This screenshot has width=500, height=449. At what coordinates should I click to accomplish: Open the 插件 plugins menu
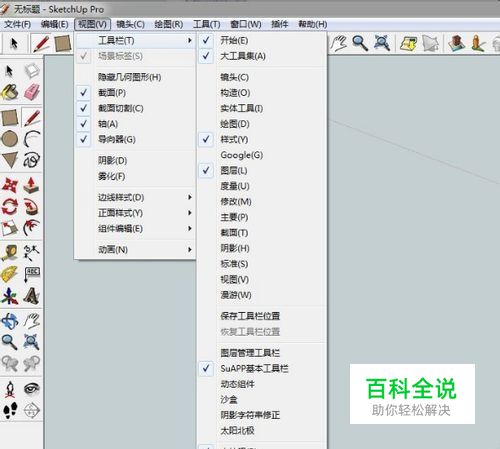click(280, 24)
